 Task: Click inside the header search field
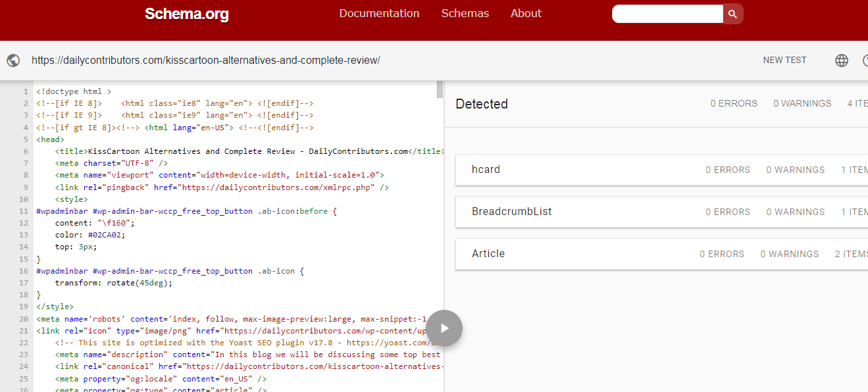coord(667,13)
